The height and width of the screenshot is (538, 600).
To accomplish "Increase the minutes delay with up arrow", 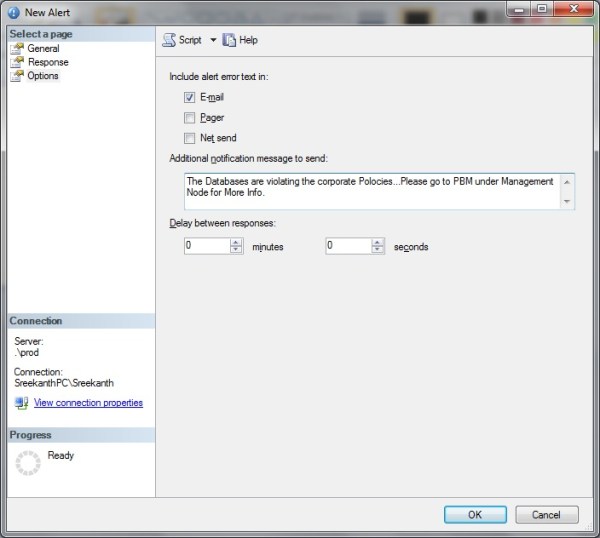I will (237, 242).
